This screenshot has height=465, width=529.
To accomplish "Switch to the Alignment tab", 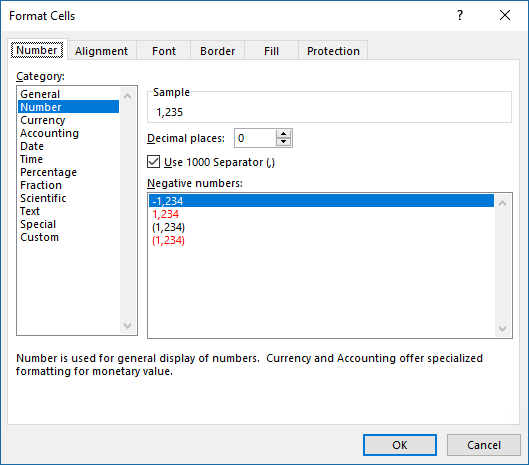I will 102,51.
